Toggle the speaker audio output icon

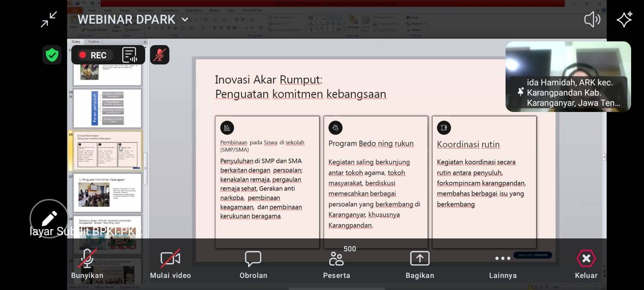tap(592, 19)
